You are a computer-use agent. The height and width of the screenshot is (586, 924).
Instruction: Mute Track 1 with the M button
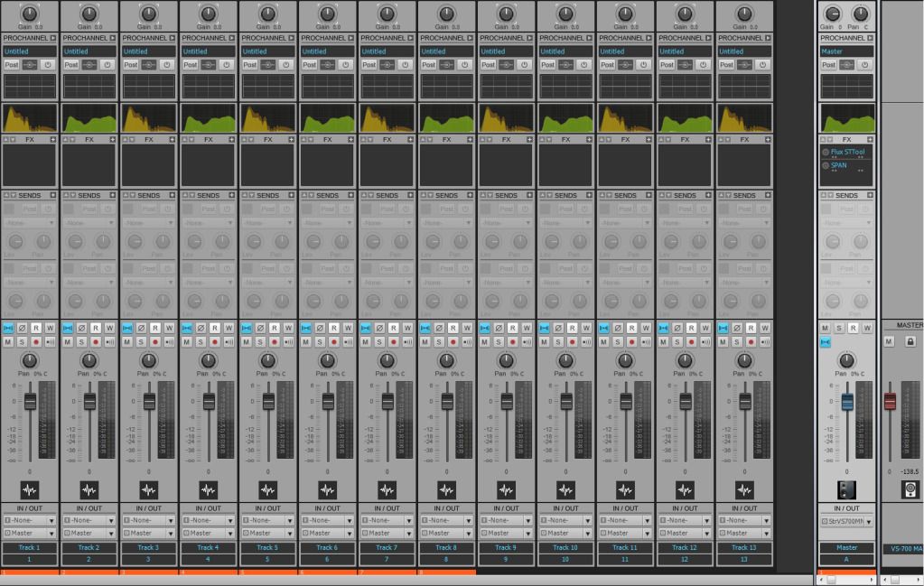(8, 342)
